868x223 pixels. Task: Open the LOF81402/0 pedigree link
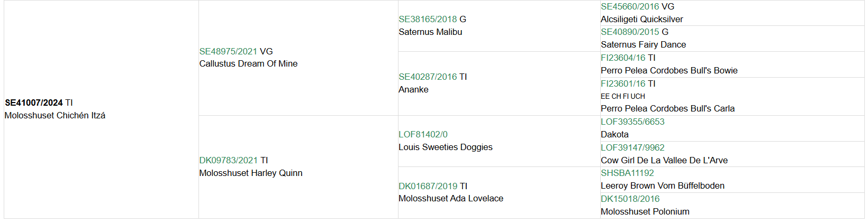(x=423, y=134)
